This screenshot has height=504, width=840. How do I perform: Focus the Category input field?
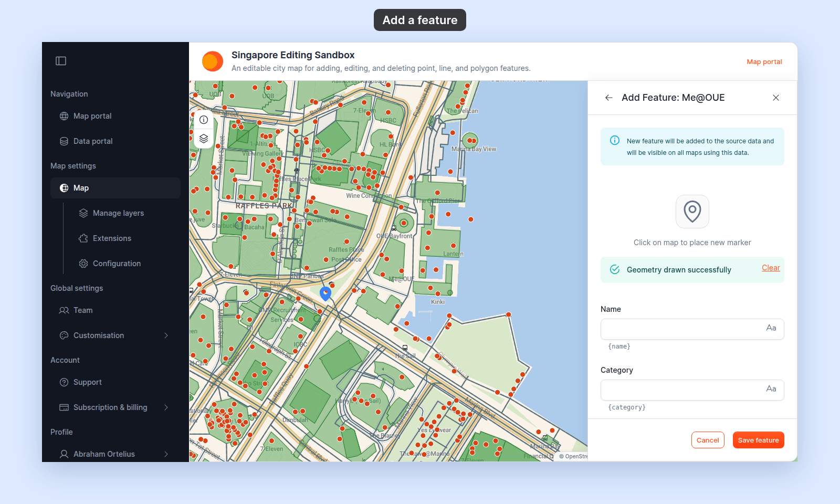coord(692,390)
